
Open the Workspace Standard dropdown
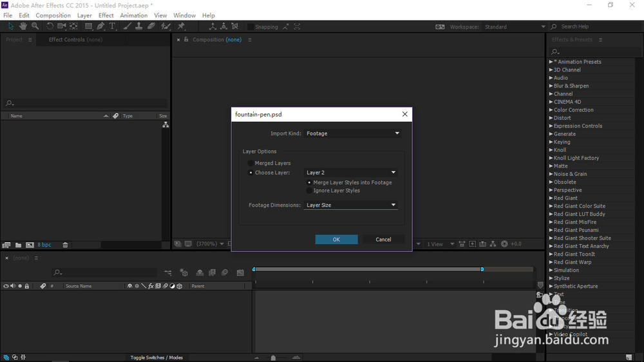[x=515, y=26]
